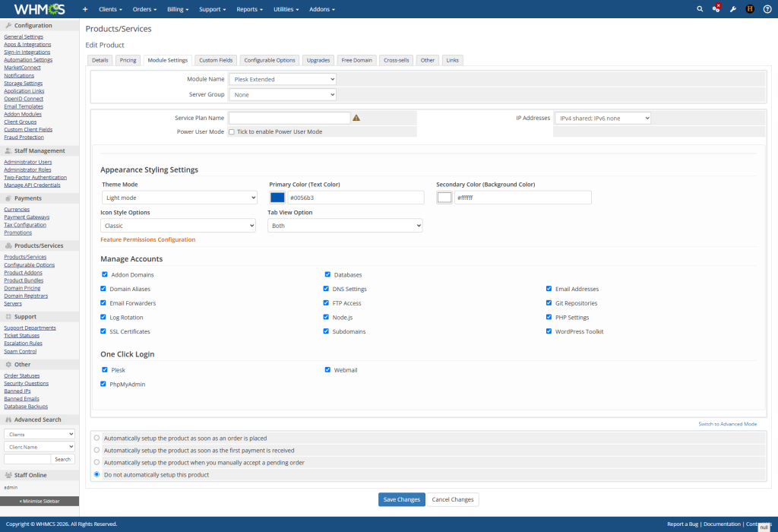Switch to the Free Domain tab
Image resolution: width=778 pixels, height=532 pixels.
[356, 60]
